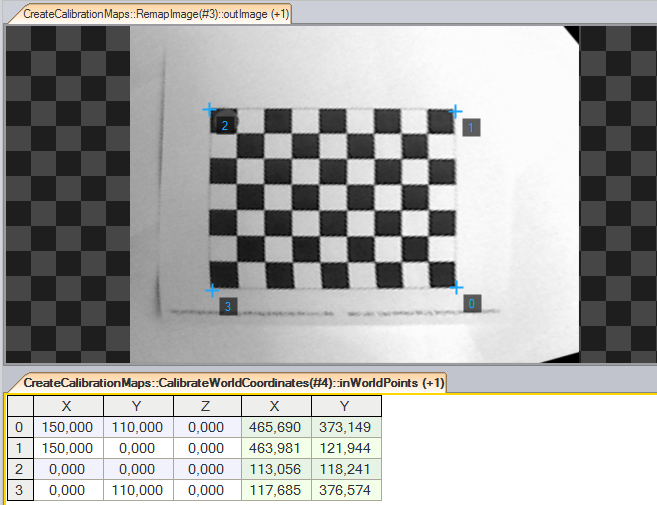
Task: Select point label 3 below the checkerboard
Action: tap(228, 306)
